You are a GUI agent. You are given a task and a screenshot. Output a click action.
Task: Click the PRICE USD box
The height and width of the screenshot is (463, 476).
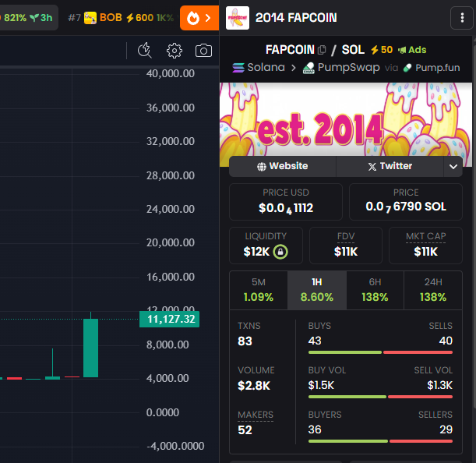286,202
